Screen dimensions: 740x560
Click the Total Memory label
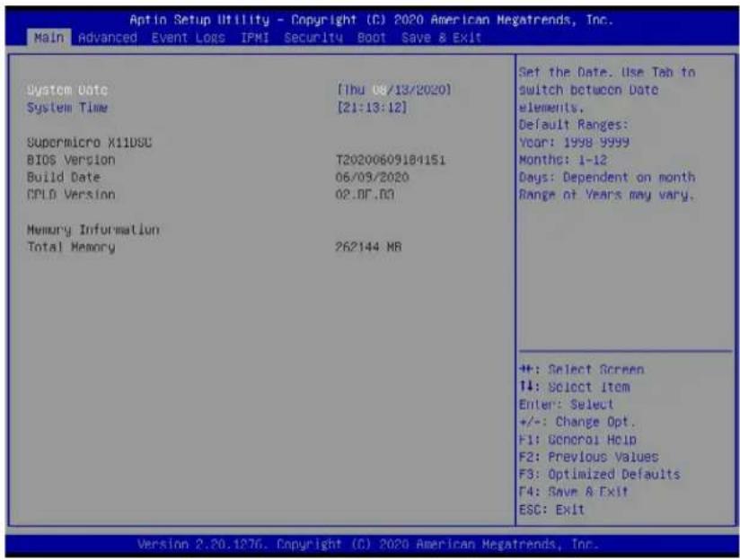71,247
